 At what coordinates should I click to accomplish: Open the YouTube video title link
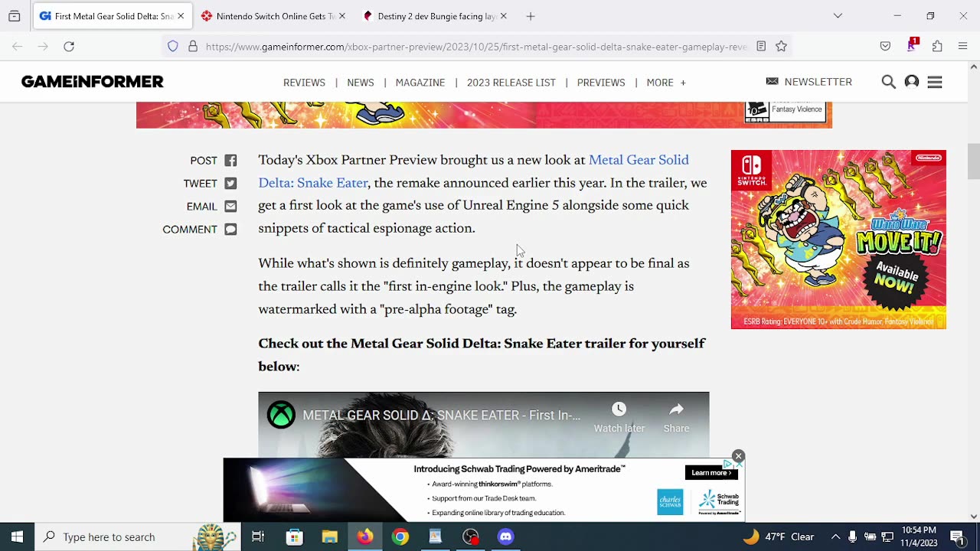[441, 416]
